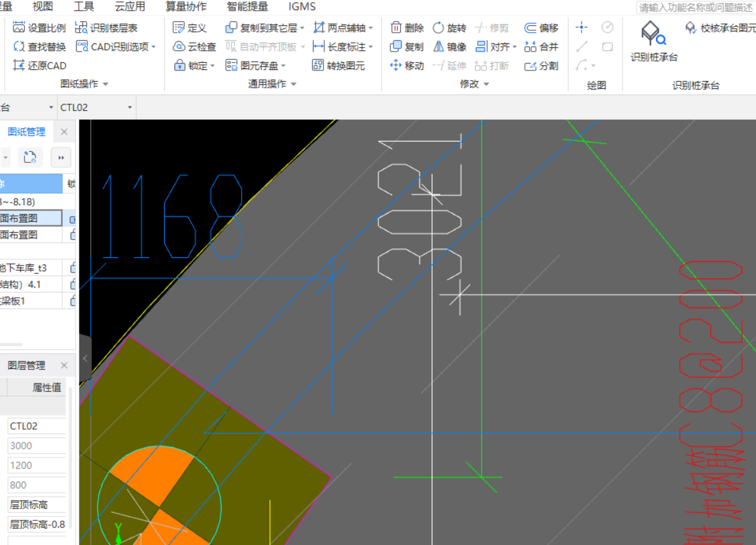
Task: Expand 复制到其它层 dropdown arrow
Action: 302,28
